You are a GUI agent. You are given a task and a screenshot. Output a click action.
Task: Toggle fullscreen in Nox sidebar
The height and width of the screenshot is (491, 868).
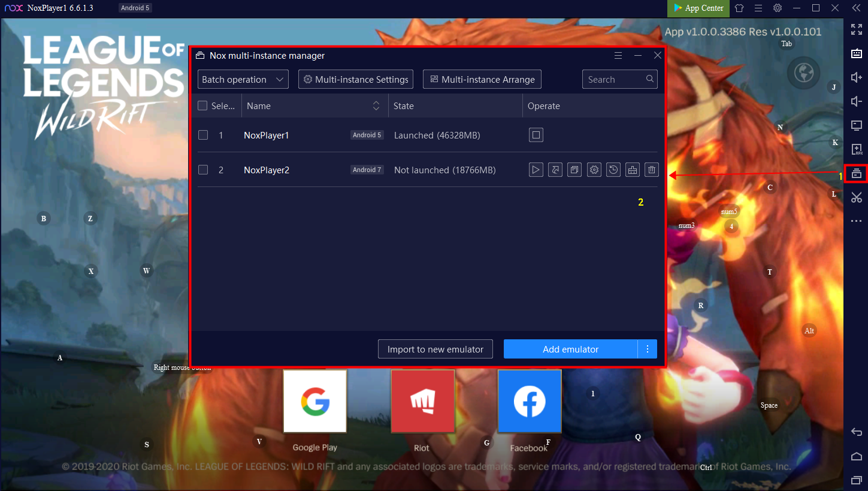coord(857,29)
